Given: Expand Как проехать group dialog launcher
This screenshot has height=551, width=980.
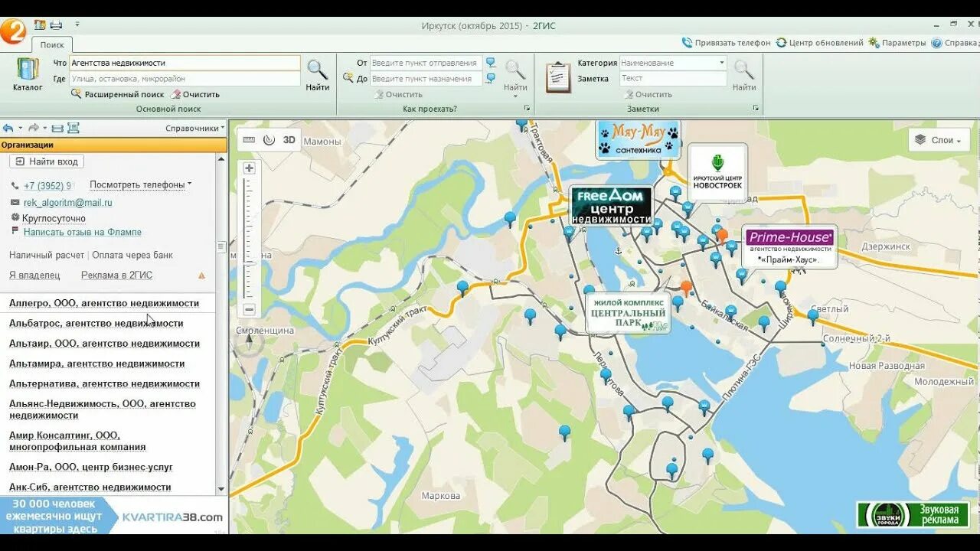Looking at the screenshot, I should point(526,109).
